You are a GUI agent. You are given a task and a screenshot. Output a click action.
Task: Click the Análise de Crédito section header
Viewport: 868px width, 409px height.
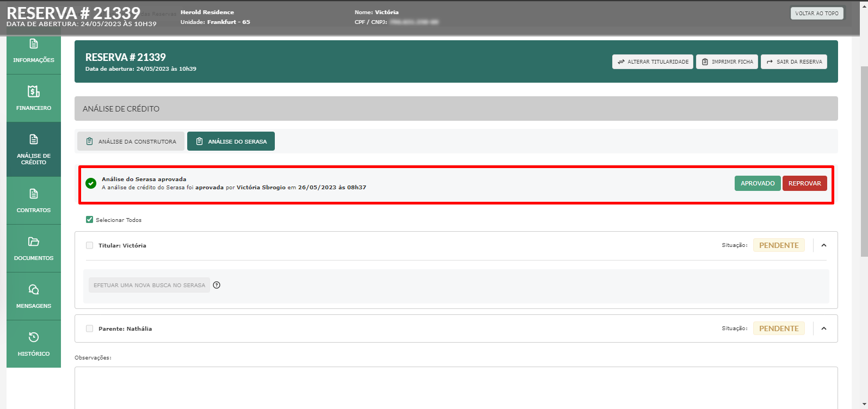(456, 109)
